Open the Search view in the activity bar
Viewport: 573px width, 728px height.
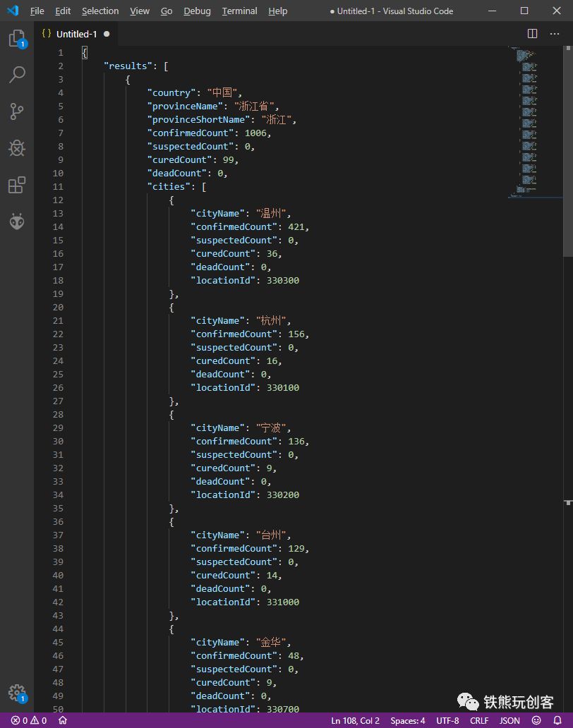(17, 74)
